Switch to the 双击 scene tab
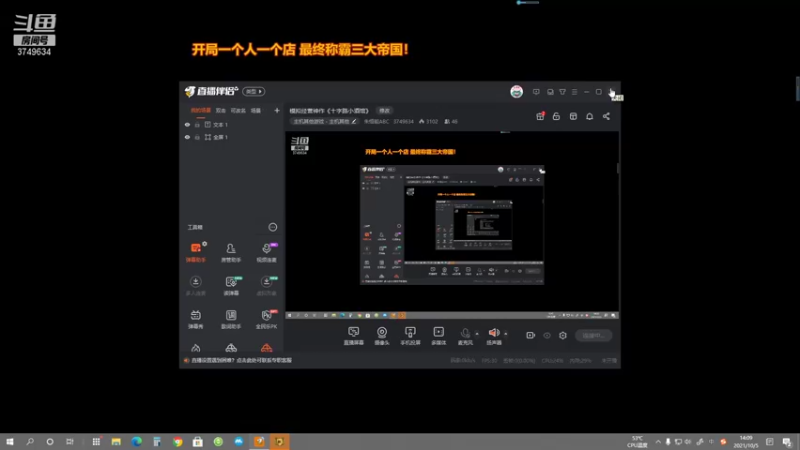 (x=220, y=110)
